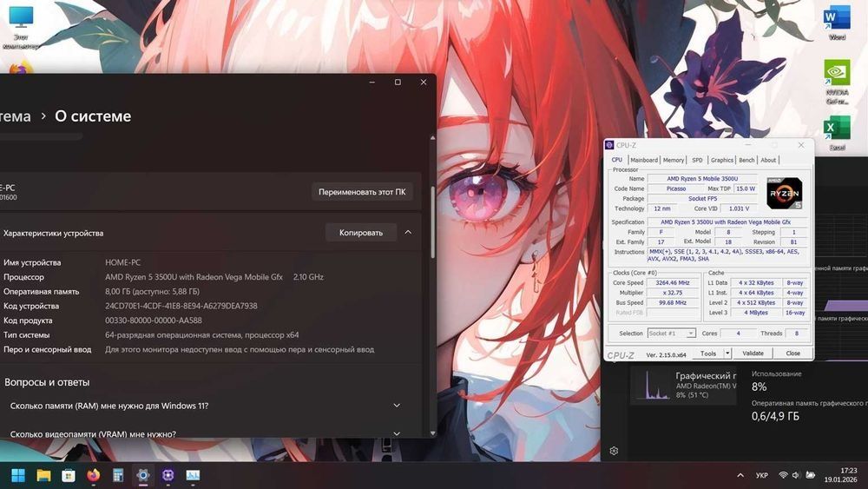868x489 pixels.
Task: Open the УКР keyboard language switcher
Action: (762, 475)
